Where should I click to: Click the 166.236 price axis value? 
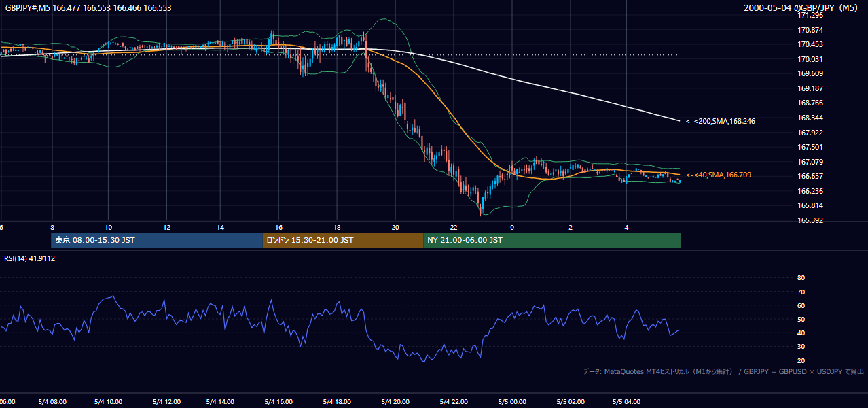point(810,191)
